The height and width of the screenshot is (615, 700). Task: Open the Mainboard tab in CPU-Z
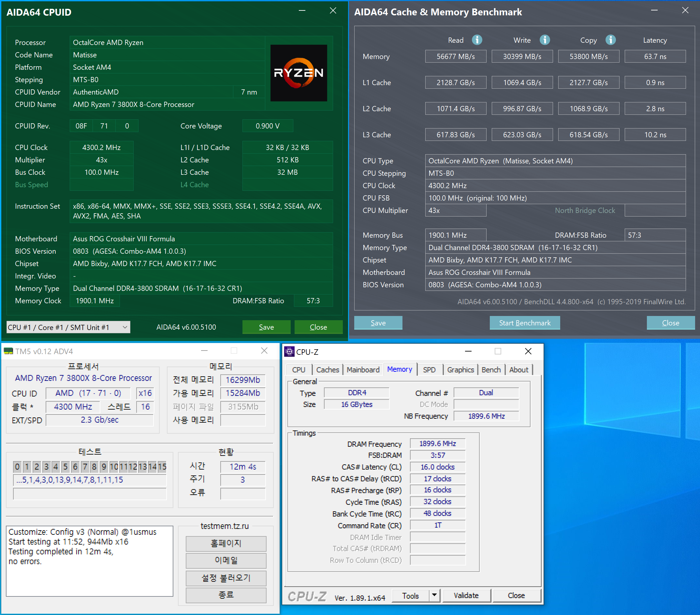pyautogui.click(x=363, y=370)
